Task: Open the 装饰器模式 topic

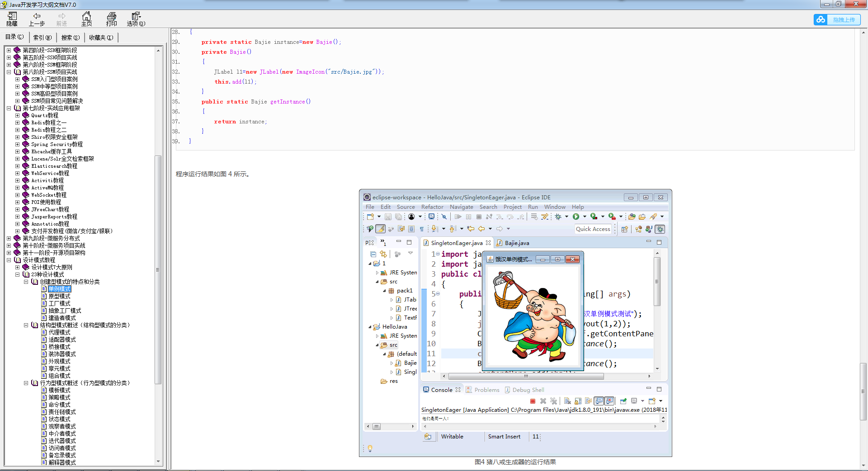Action: pos(62,354)
